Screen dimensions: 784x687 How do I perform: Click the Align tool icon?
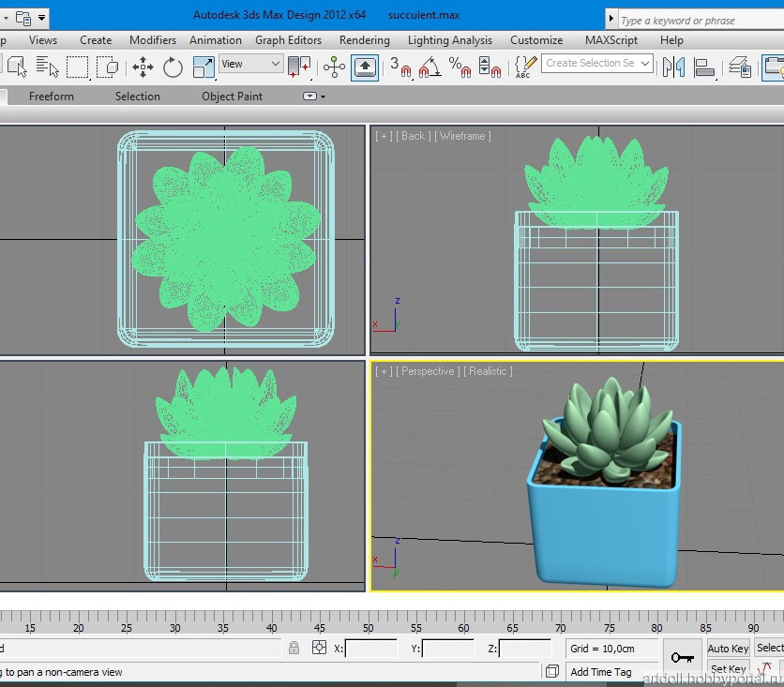tap(703, 67)
